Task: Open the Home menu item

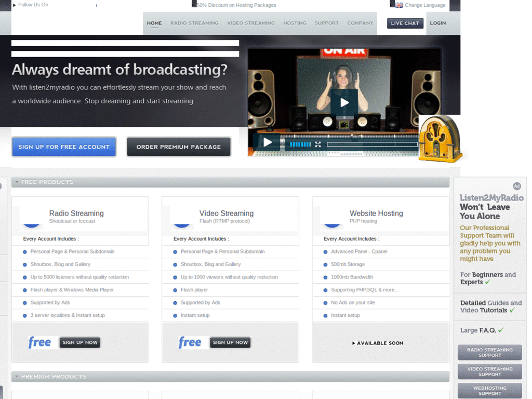Action: pyautogui.click(x=154, y=23)
